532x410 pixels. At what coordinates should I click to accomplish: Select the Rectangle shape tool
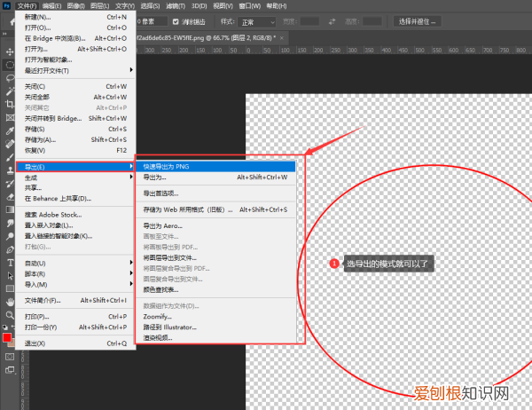coord(10,288)
